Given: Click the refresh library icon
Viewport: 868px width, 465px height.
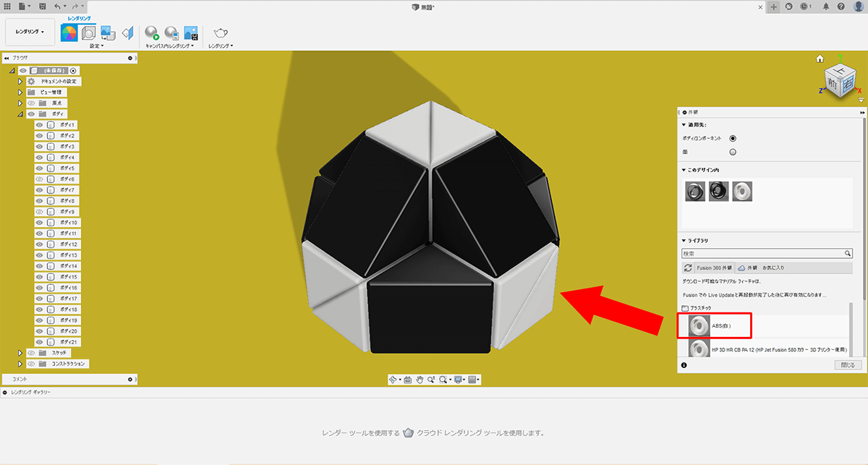Looking at the screenshot, I should pyautogui.click(x=688, y=268).
